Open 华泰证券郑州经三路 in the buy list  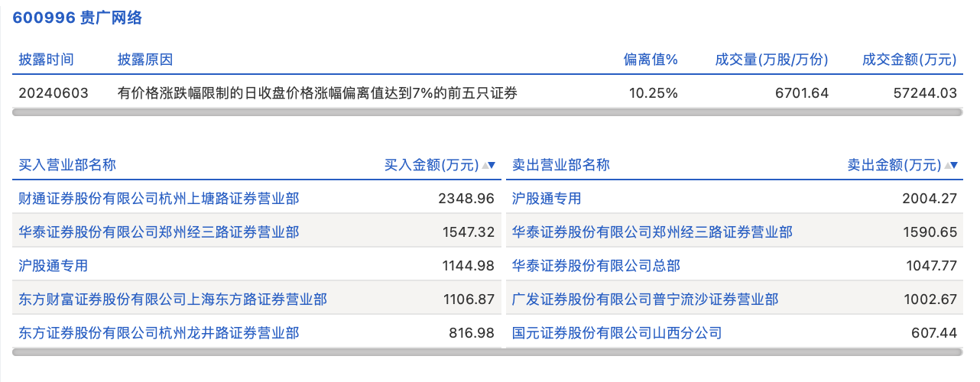159,232
